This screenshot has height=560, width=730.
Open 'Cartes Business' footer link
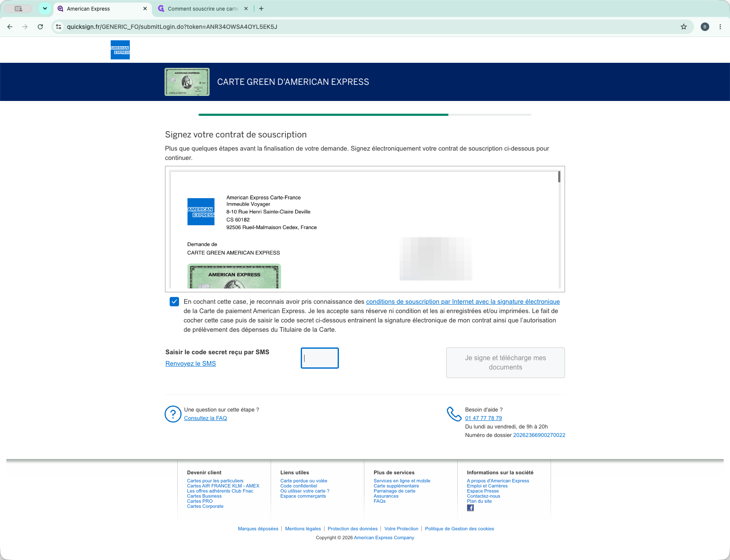(x=204, y=496)
